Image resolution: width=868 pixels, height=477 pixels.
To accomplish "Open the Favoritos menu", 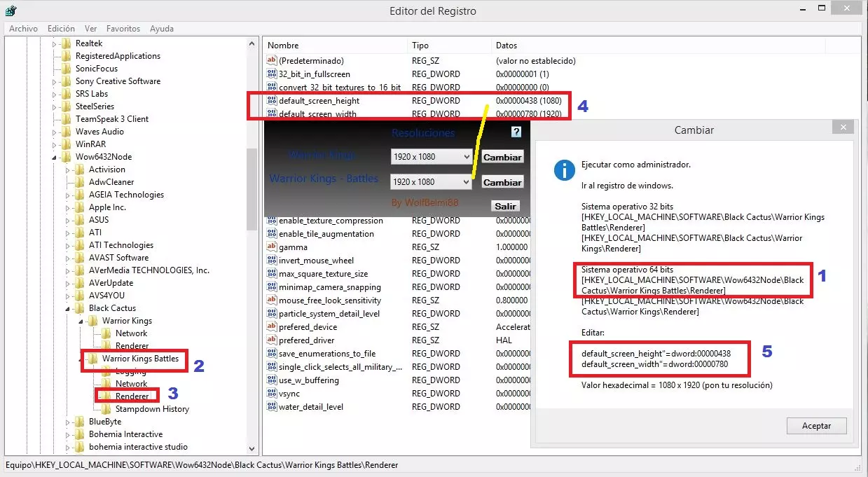I will coord(123,29).
